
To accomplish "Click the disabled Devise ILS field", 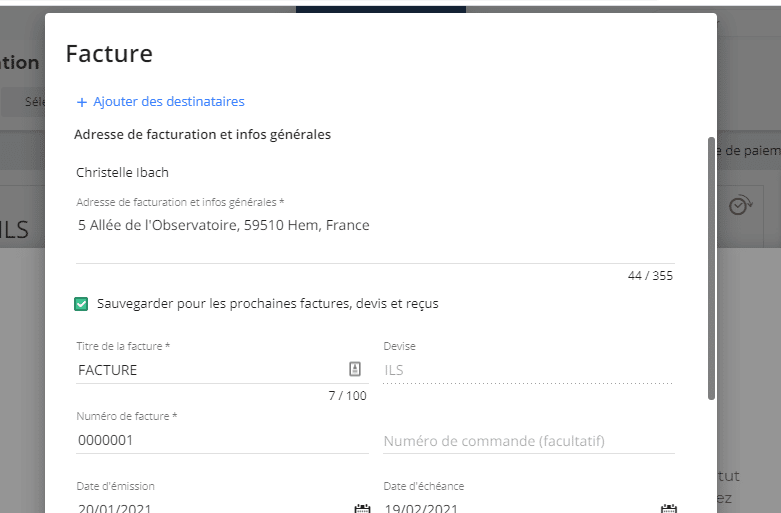I will point(528,370).
